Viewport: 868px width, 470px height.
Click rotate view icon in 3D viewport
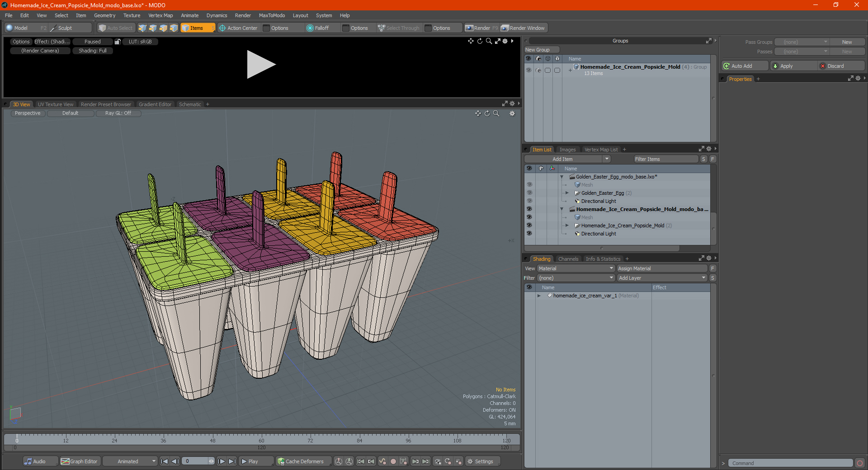point(487,113)
